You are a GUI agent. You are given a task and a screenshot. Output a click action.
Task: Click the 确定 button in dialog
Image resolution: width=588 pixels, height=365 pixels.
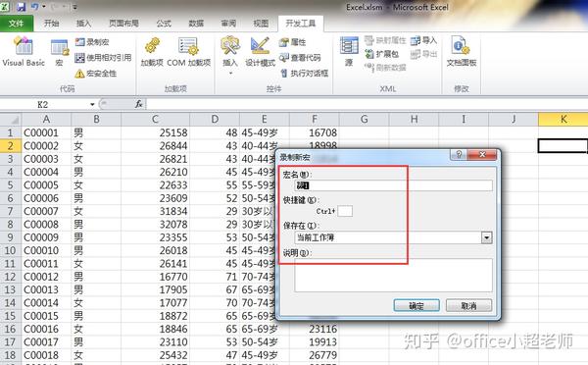click(x=416, y=306)
